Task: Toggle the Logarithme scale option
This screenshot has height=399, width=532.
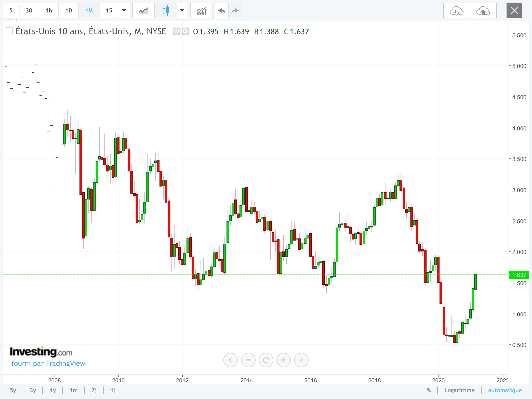Action: click(459, 390)
